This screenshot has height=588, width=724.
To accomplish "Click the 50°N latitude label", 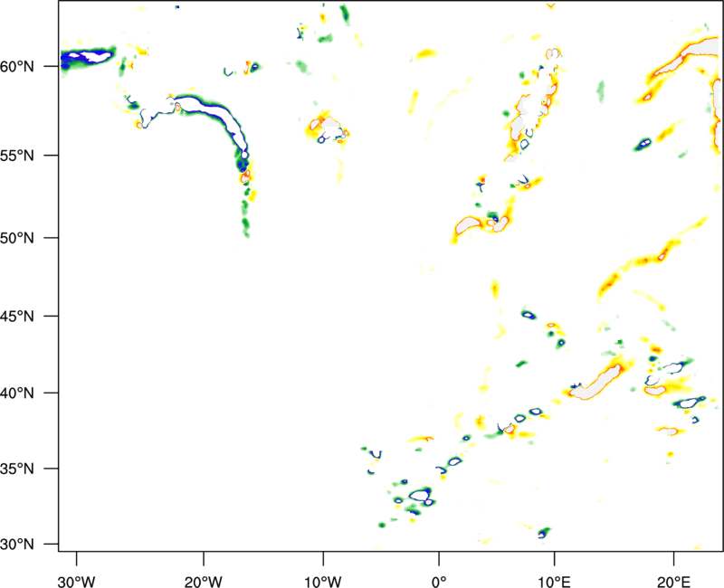I will tap(17, 238).
